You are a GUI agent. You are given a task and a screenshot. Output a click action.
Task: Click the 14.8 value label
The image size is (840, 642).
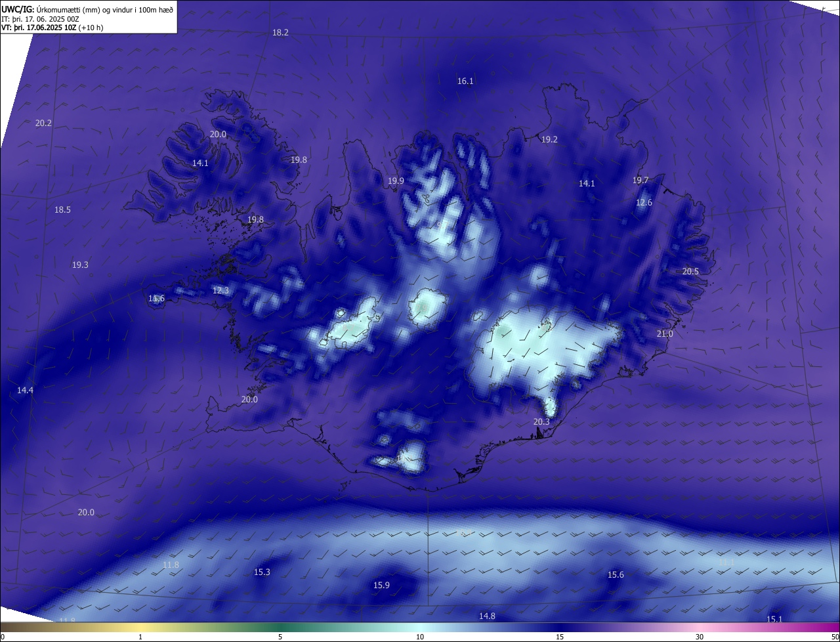[487, 616]
